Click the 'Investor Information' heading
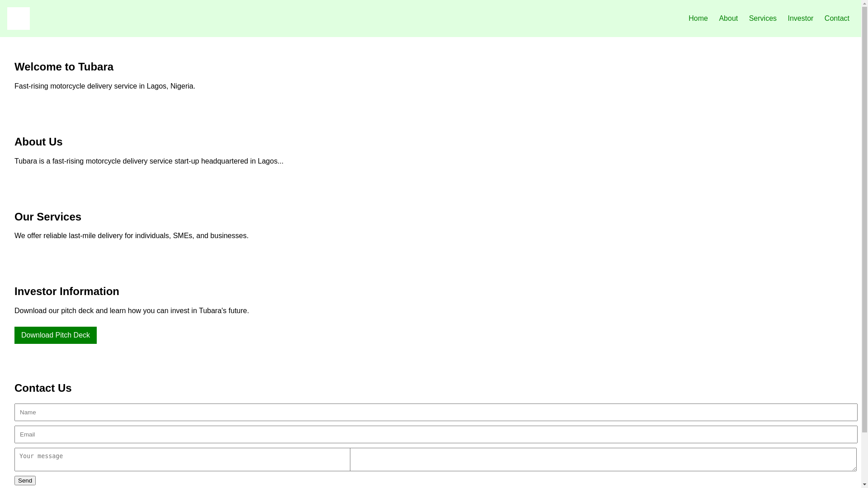The image size is (868, 488). tap(67, 291)
